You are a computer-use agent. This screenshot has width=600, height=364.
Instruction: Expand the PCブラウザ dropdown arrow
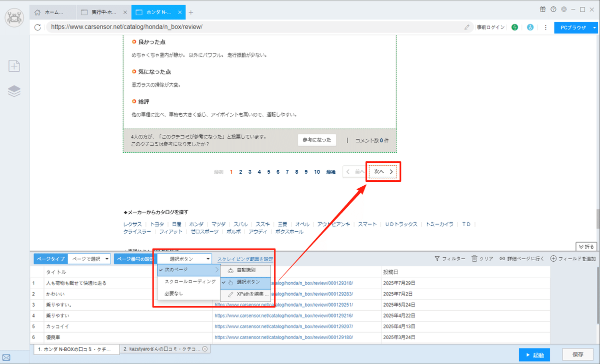coord(594,27)
